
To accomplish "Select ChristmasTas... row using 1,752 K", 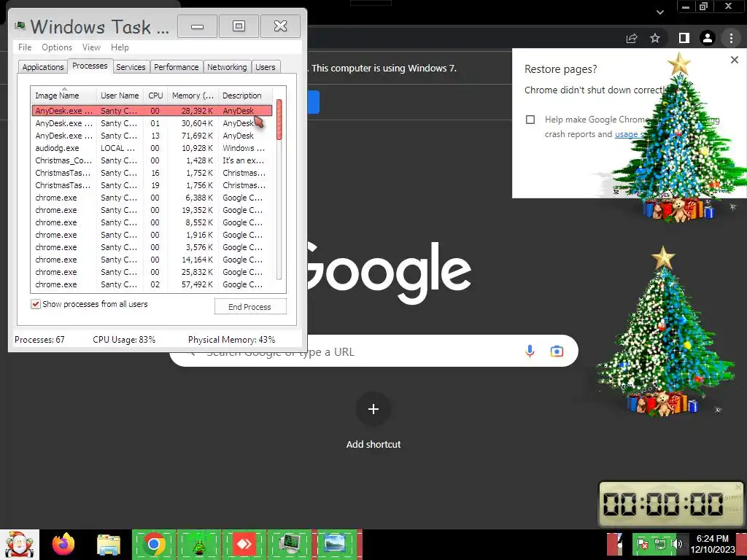I will pyautogui.click(x=152, y=173).
